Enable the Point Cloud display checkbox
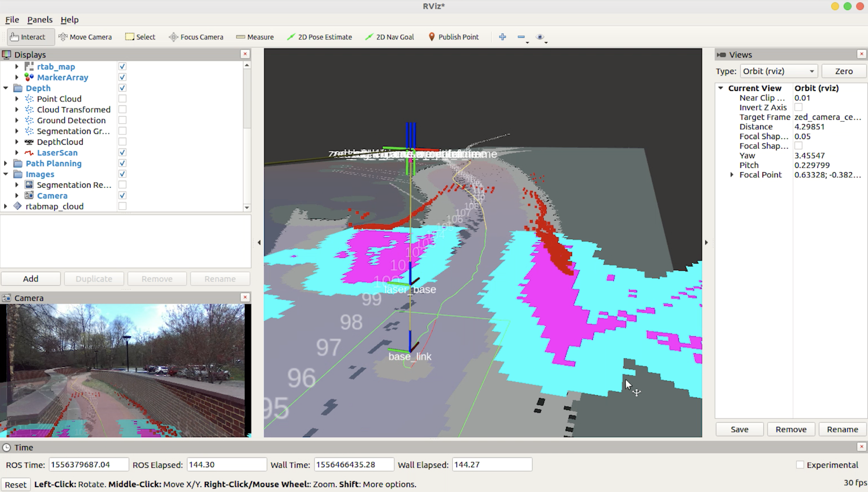868x492 pixels. (122, 99)
